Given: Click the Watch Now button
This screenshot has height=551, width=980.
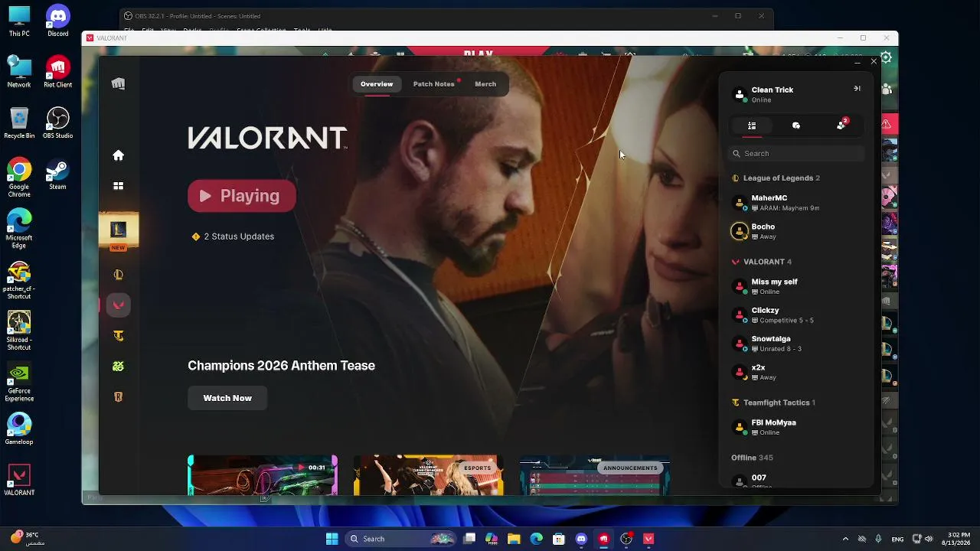Looking at the screenshot, I should tap(227, 398).
